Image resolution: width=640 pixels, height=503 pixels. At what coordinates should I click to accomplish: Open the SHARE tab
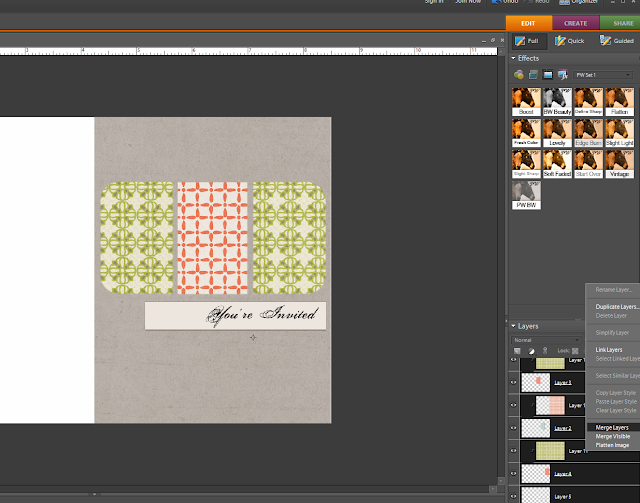(x=620, y=23)
